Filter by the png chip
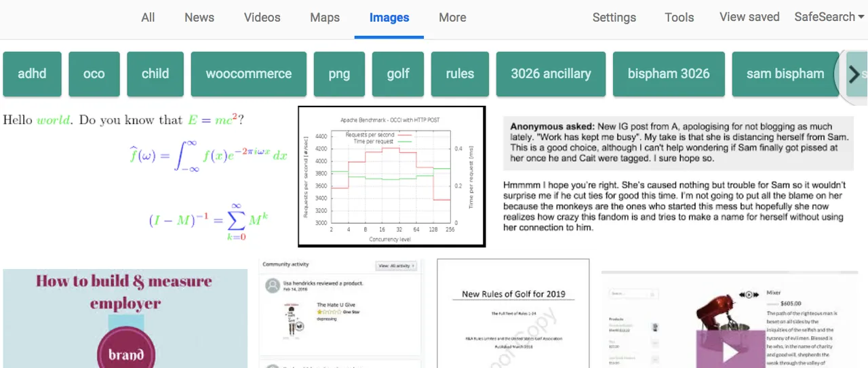This screenshot has width=868, height=368. pyautogui.click(x=339, y=74)
